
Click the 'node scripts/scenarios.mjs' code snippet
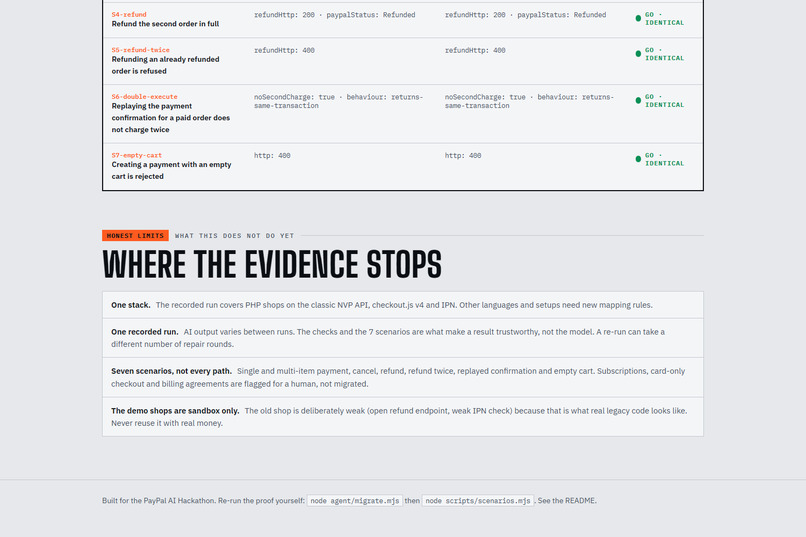coord(478,501)
